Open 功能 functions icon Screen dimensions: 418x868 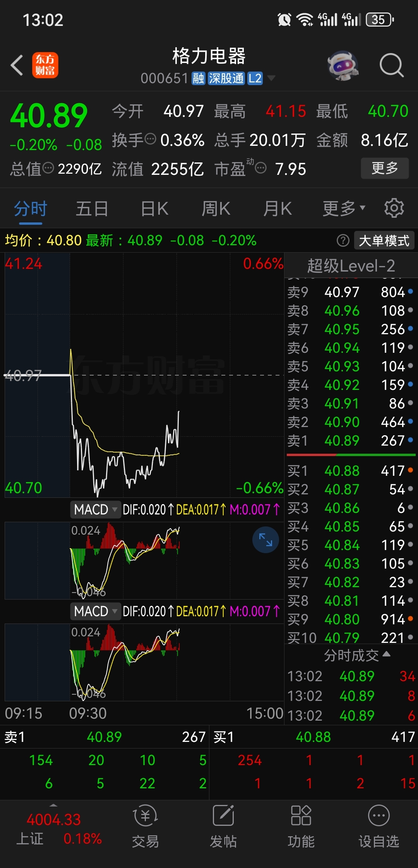click(x=301, y=827)
